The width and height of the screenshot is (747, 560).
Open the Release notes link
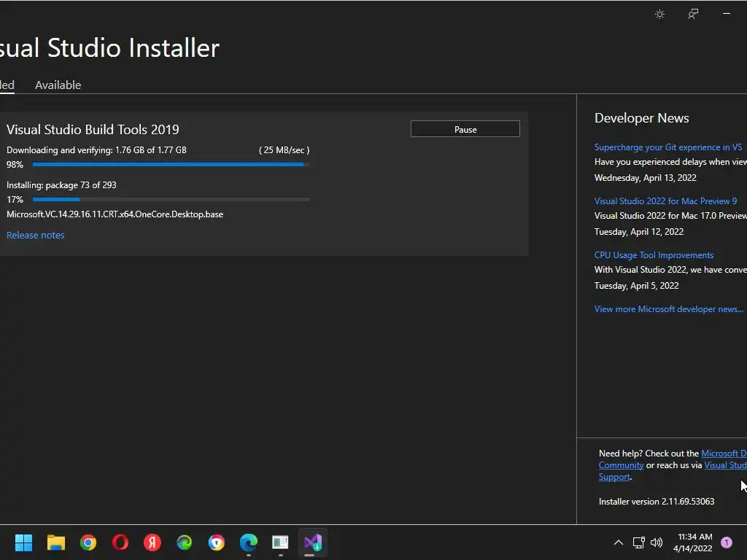coord(35,235)
